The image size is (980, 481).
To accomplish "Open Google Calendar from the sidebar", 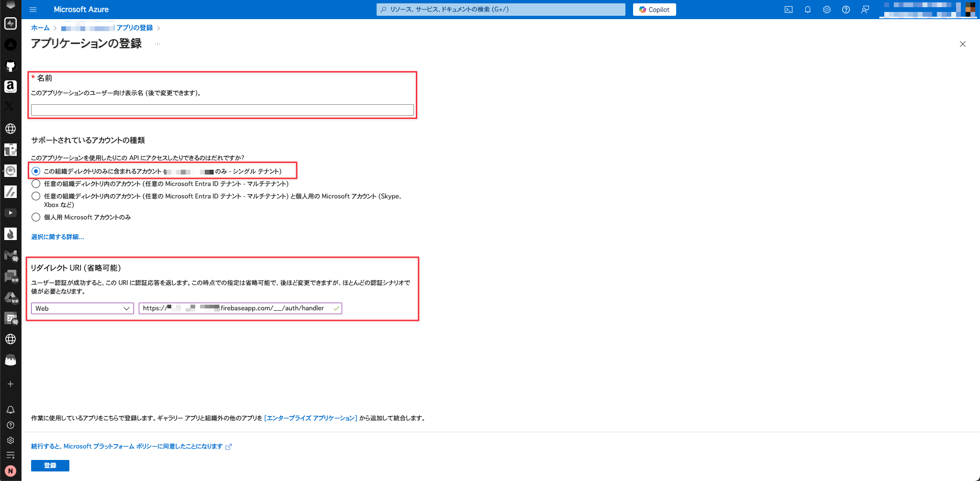I will click(x=11, y=318).
